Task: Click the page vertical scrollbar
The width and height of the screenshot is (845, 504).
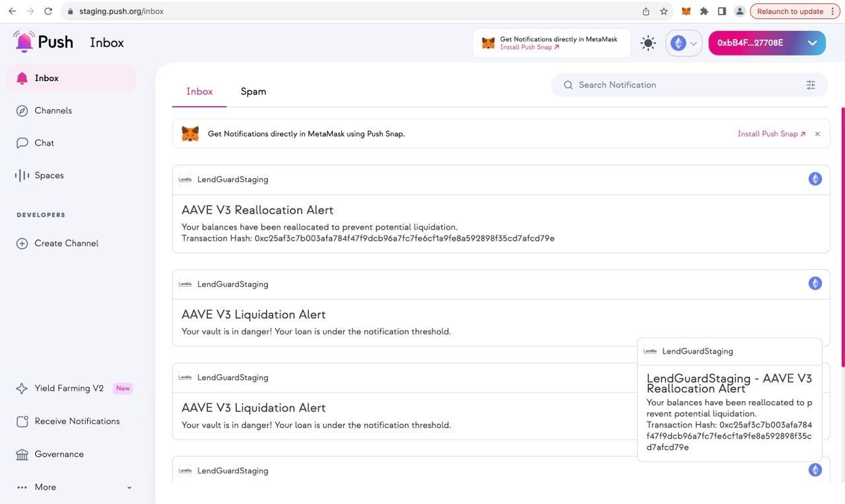Action: 842,237
